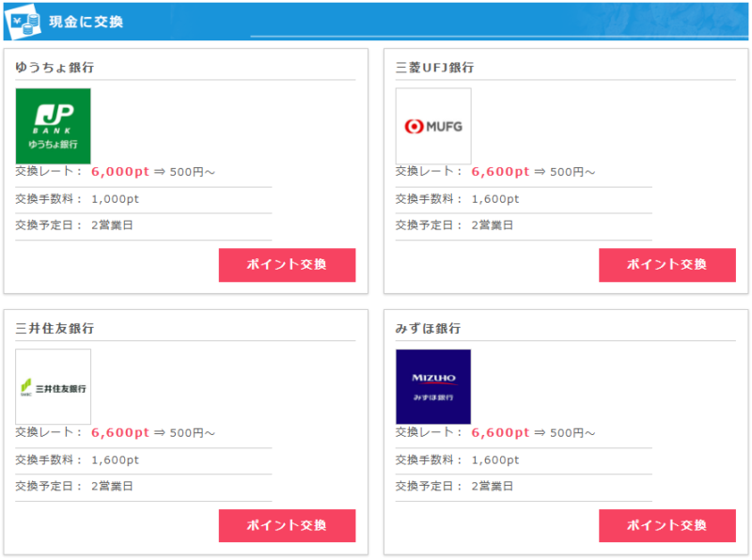Image resolution: width=752 pixels, height=560 pixels.
Task: Click the blue Mizuho bank logo
Action: pos(433,386)
